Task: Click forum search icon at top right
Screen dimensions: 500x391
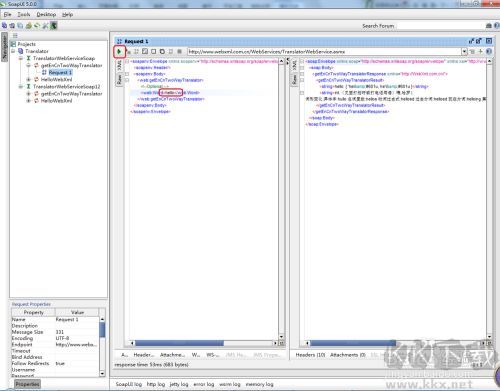Action: click(489, 26)
